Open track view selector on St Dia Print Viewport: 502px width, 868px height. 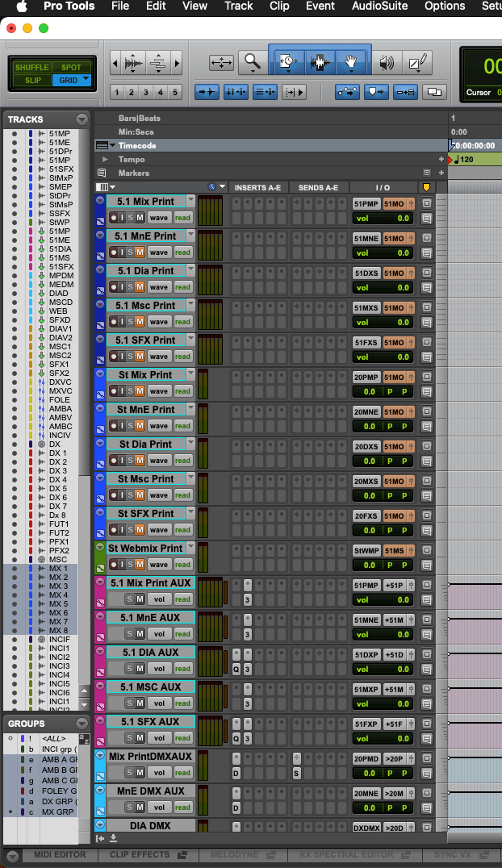(x=158, y=461)
